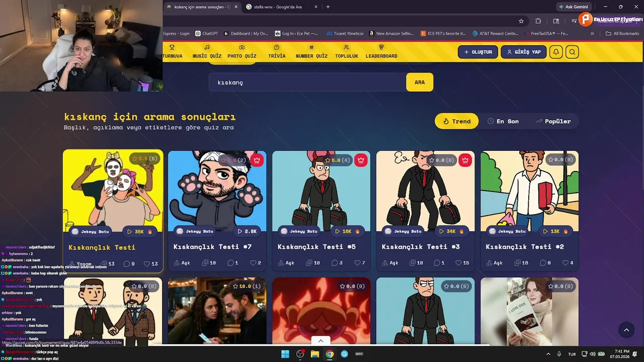This screenshot has height=362, width=644.
Task: Click the crown badge on Kıskançlık Testi #3
Action: (465, 160)
